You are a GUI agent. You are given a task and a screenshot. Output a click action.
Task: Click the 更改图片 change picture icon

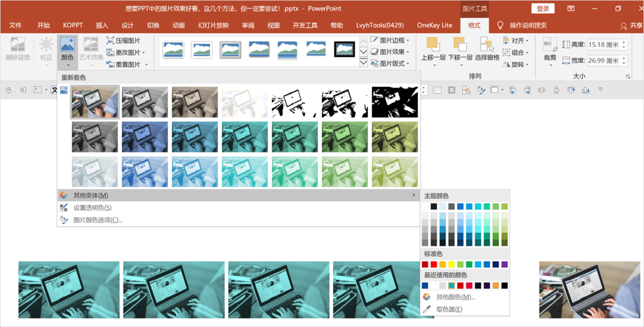(110, 53)
